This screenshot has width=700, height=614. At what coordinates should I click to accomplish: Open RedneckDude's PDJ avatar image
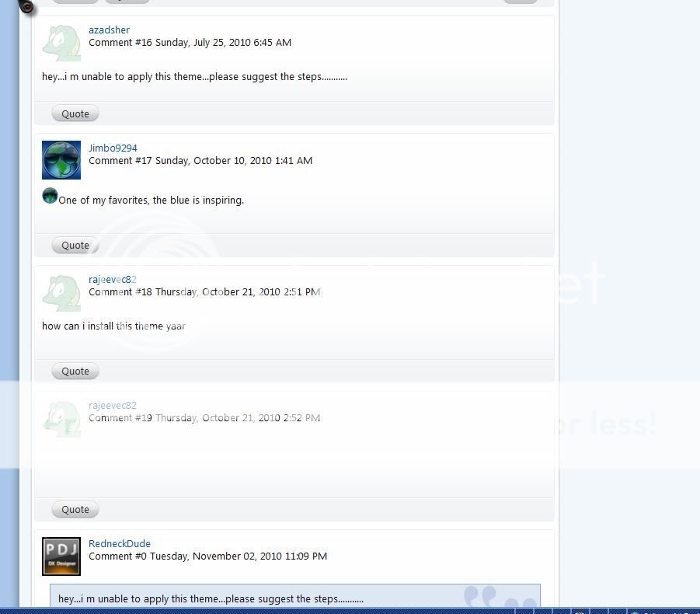[61, 556]
